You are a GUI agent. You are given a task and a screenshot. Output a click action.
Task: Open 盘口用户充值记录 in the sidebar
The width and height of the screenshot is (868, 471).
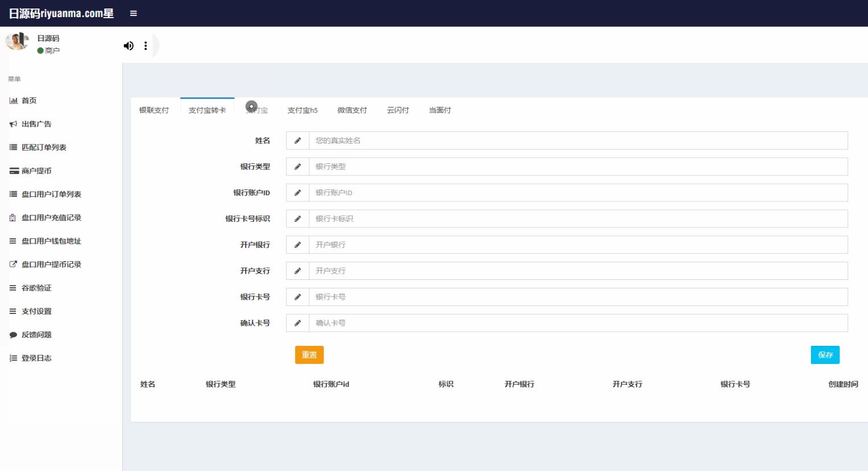tap(51, 218)
